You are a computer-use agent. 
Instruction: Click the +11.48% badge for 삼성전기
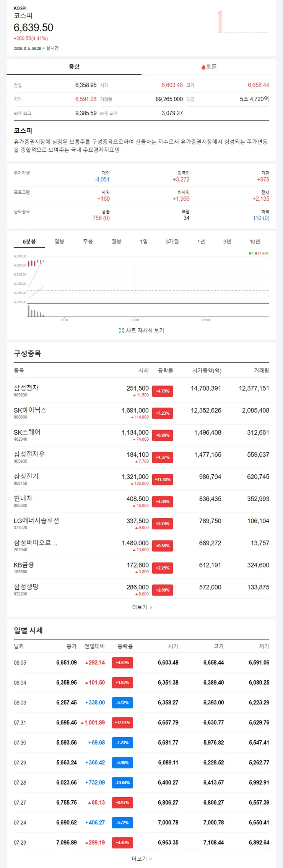[x=163, y=480]
